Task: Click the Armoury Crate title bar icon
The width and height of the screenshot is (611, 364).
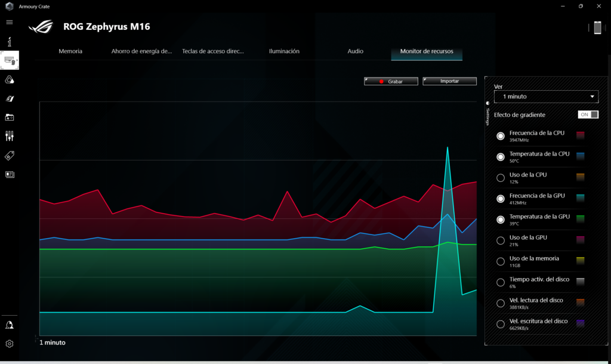Action: coord(10,6)
